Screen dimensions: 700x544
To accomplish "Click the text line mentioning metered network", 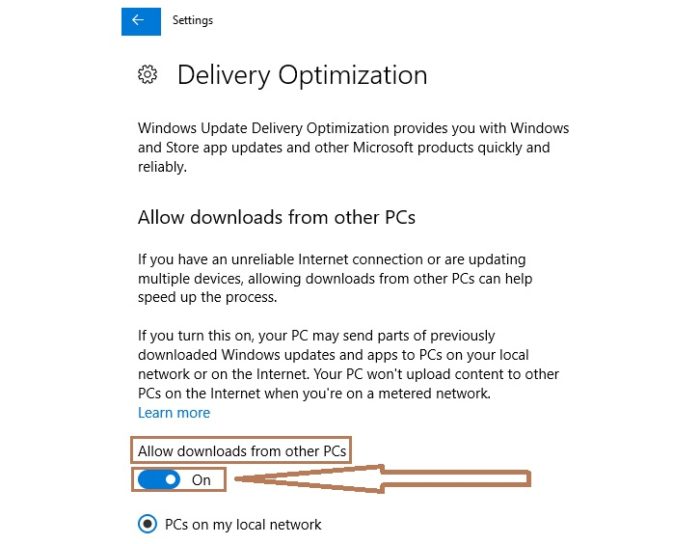I will coord(314,393).
